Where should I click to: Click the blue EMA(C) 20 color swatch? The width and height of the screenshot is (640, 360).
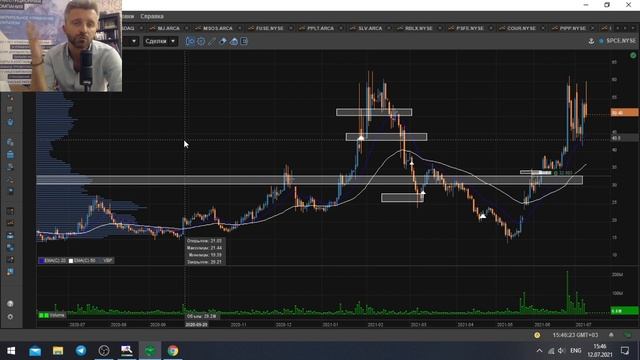(42, 260)
